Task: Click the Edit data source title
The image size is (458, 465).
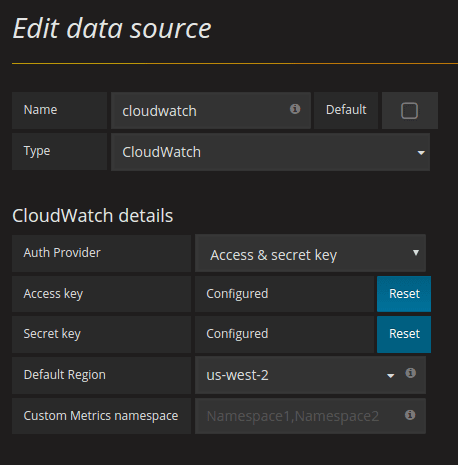Action: 112,29
